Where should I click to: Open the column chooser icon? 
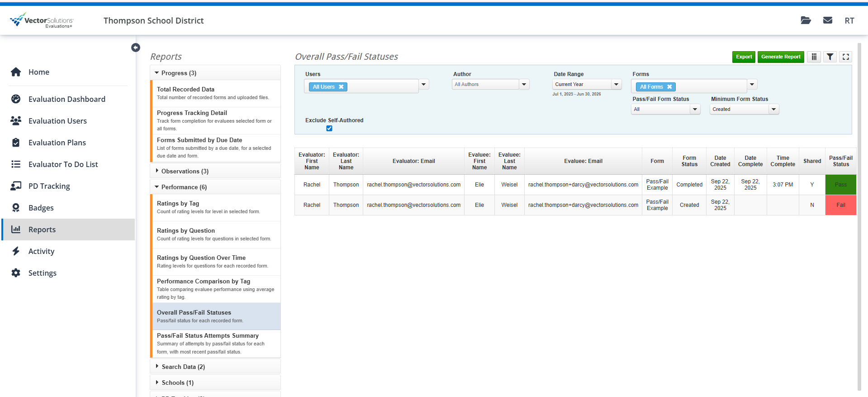click(814, 57)
